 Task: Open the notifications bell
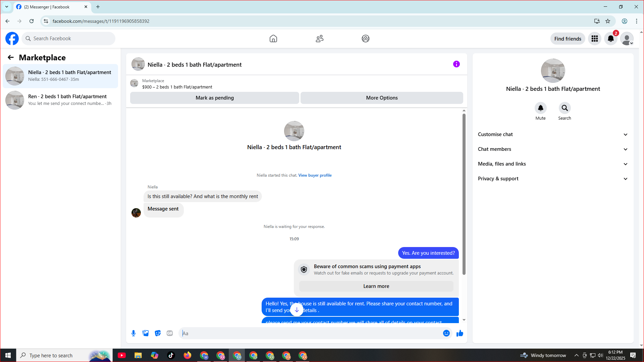click(x=611, y=39)
